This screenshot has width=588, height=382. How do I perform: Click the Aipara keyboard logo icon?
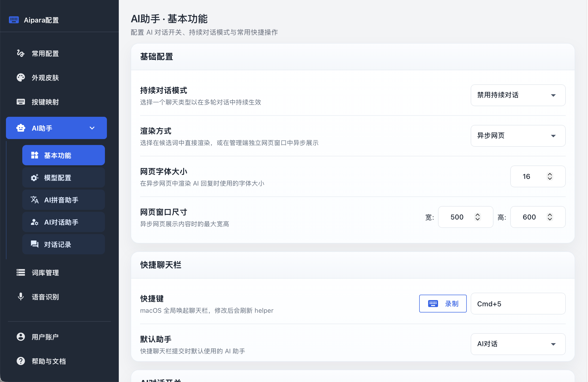click(14, 20)
